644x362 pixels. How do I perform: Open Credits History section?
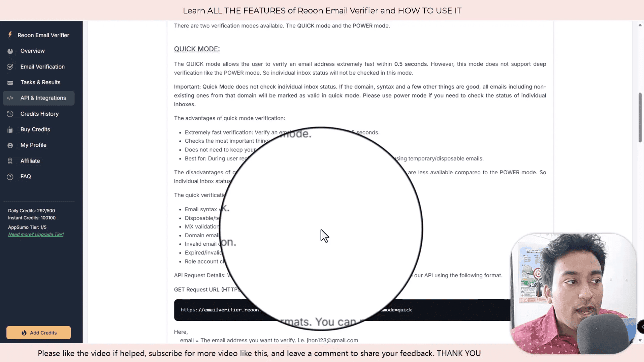tap(39, 114)
